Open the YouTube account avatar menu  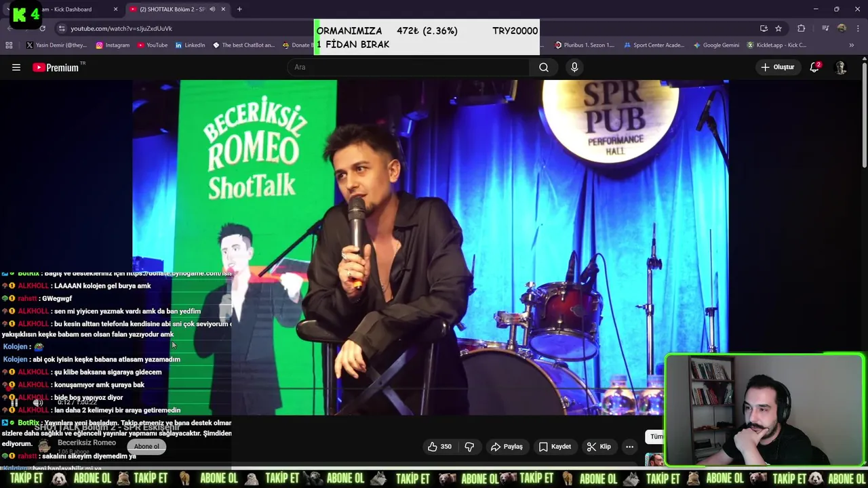click(x=841, y=67)
